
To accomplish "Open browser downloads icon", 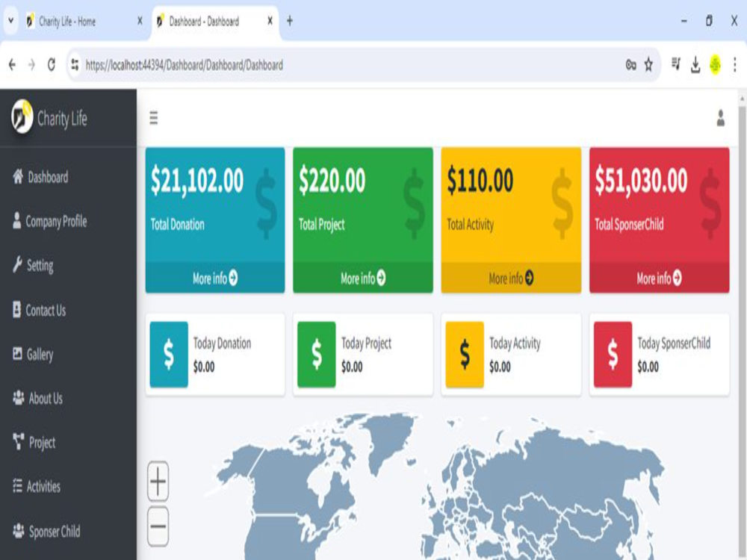I will click(x=695, y=65).
